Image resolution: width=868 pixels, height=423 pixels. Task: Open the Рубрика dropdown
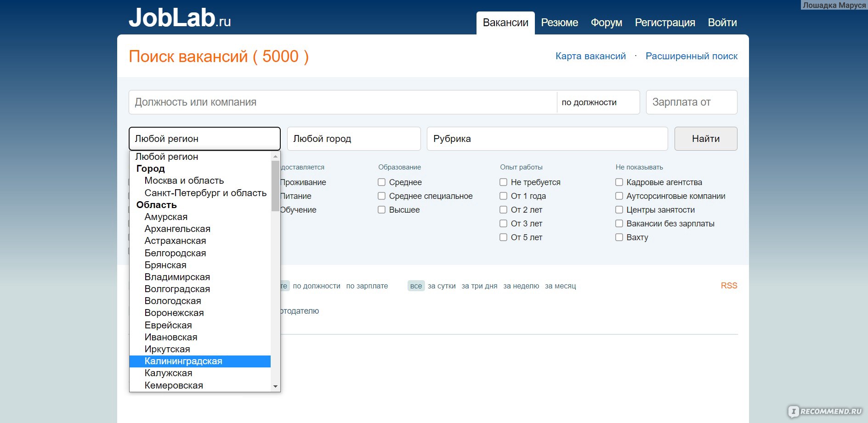pos(547,139)
